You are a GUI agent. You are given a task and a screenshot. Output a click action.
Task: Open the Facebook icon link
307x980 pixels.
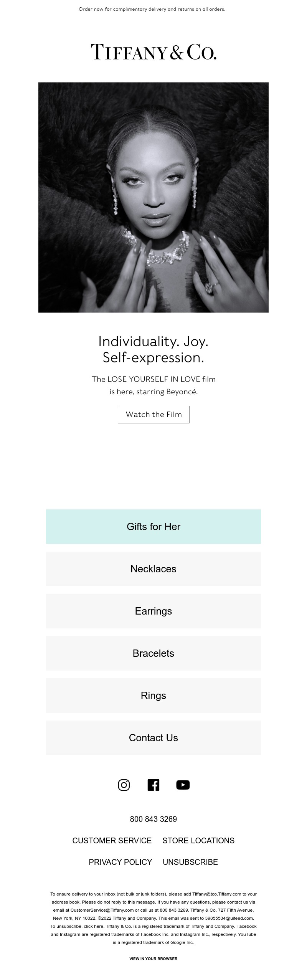pos(153,785)
